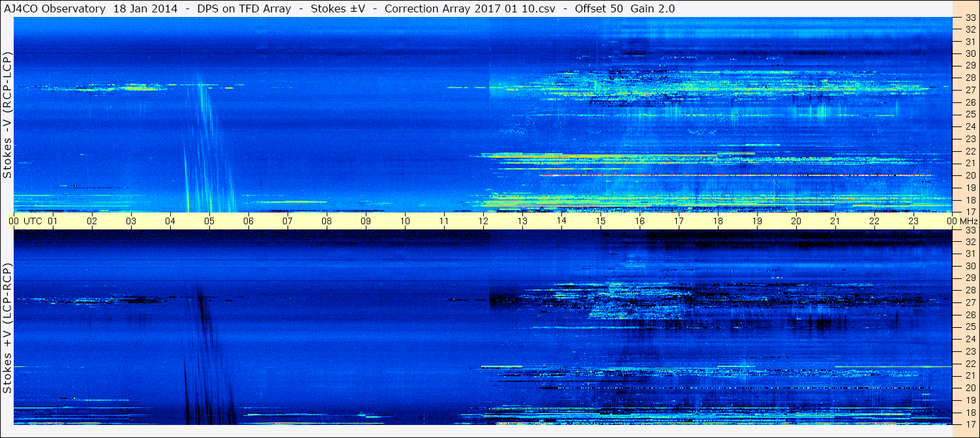Click 18 MHz tick in Stokes -V panel
980x438 pixels.
(x=970, y=199)
